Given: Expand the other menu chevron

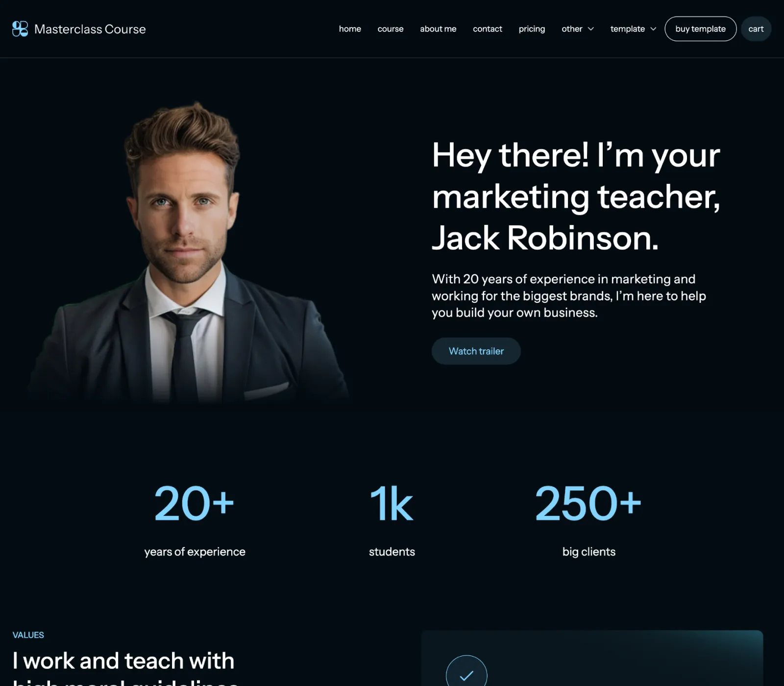Looking at the screenshot, I should (x=591, y=29).
